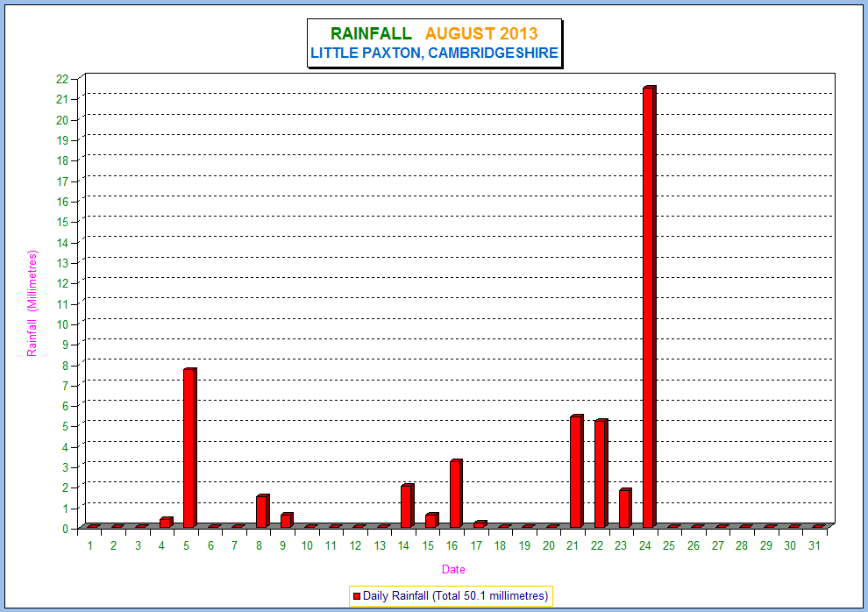868x612 pixels.
Task: Select the red bar for date 14
Action: (x=408, y=506)
